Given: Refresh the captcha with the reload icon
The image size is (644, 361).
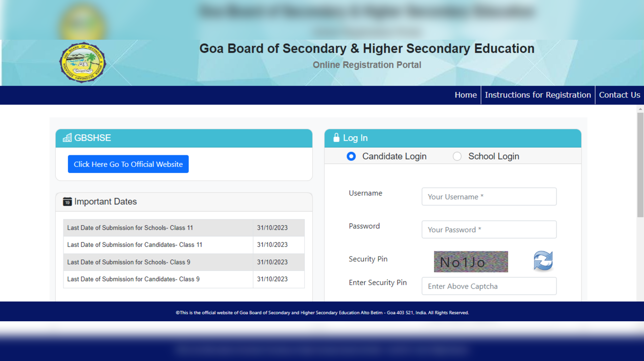Looking at the screenshot, I should click(x=543, y=261).
